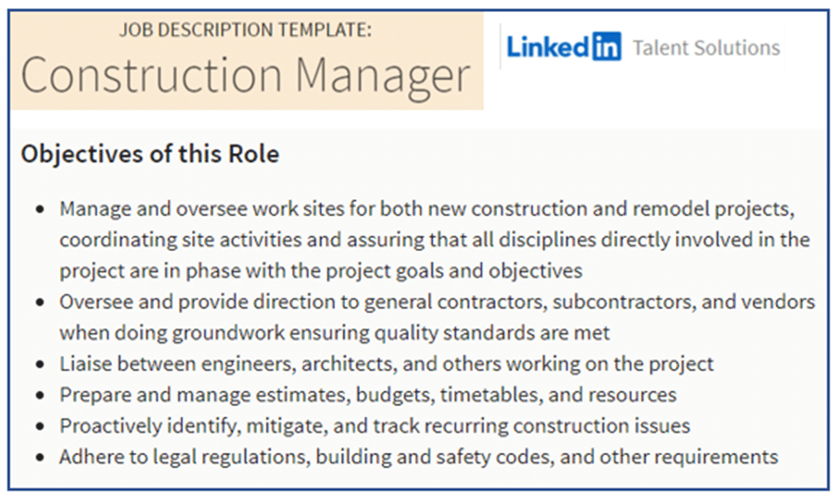The image size is (840, 504).
Task: Click the LinkedIn logo
Action: pos(564,46)
